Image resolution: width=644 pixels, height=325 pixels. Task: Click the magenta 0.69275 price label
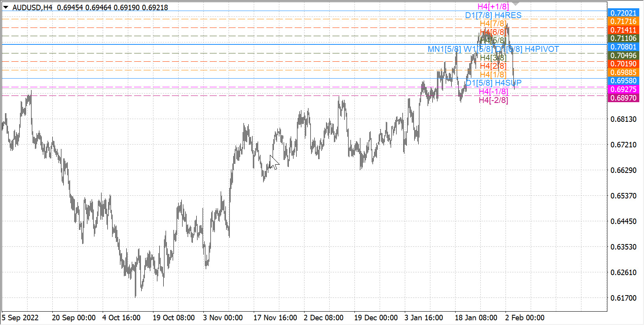[x=624, y=90]
